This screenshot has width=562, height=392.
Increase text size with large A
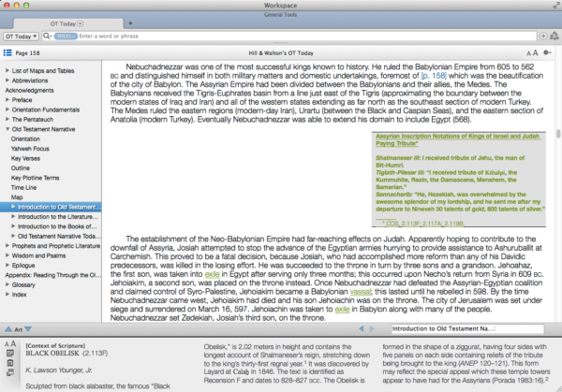coord(535,53)
